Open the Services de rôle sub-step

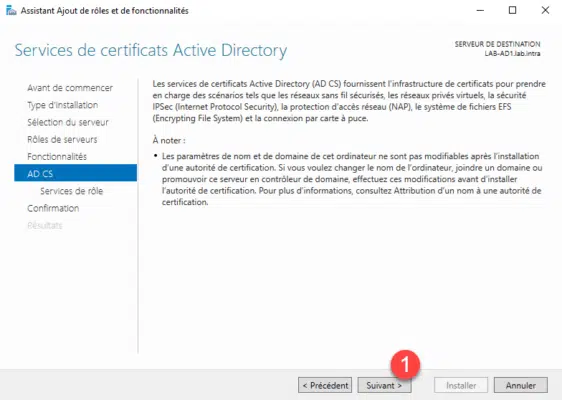point(71,191)
